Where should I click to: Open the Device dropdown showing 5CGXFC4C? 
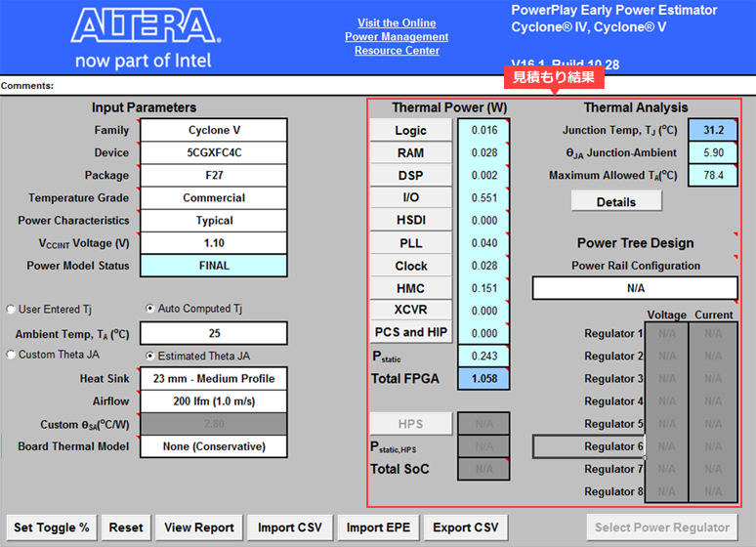point(214,153)
